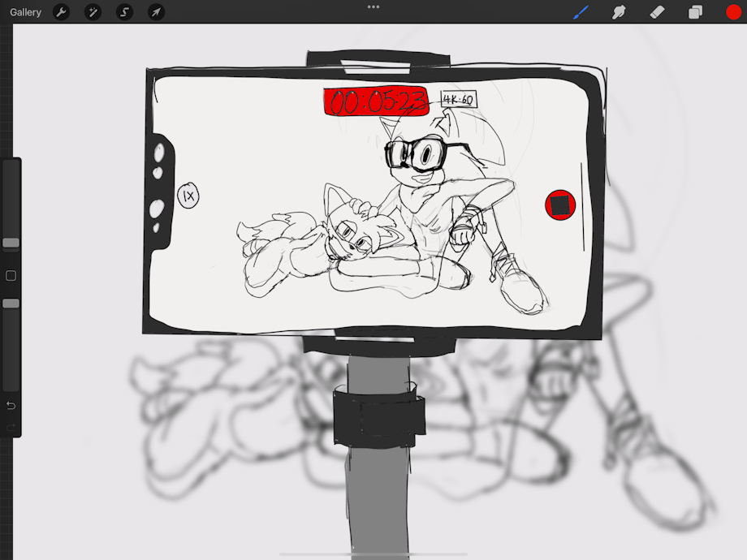Adjust the brush opacity slider handle

(x=11, y=304)
